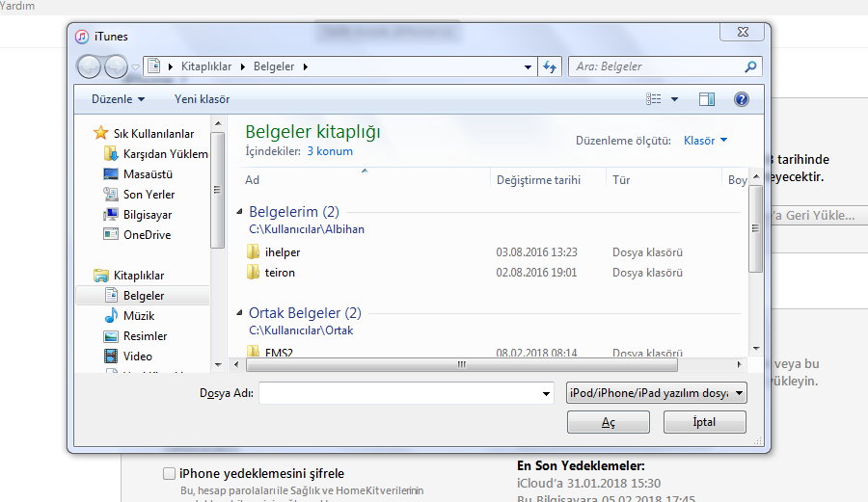Image resolution: width=868 pixels, height=502 pixels.
Task: Open Müzik library in sidebar
Action: pyautogui.click(x=138, y=316)
